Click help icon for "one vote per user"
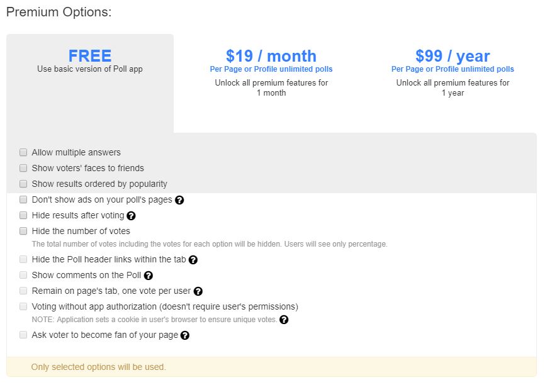This screenshot has width=552, height=392. [x=198, y=291]
